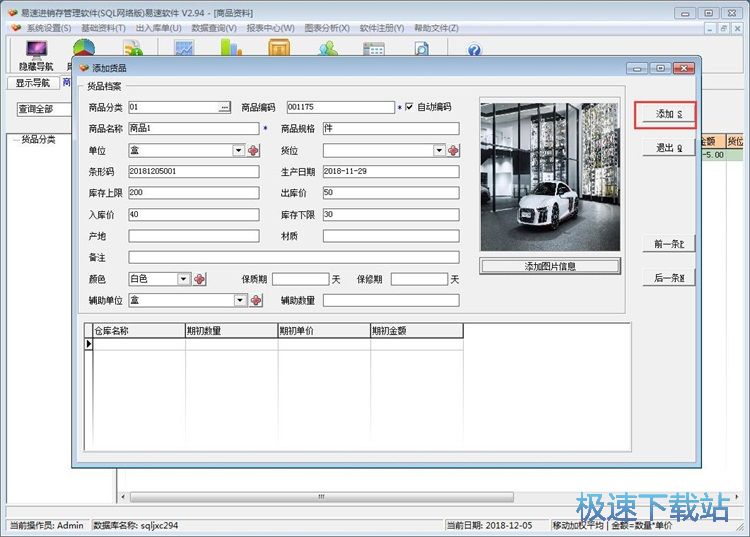Click the 商品规格 input field
The image size is (750, 537).
[x=391, y=129]
